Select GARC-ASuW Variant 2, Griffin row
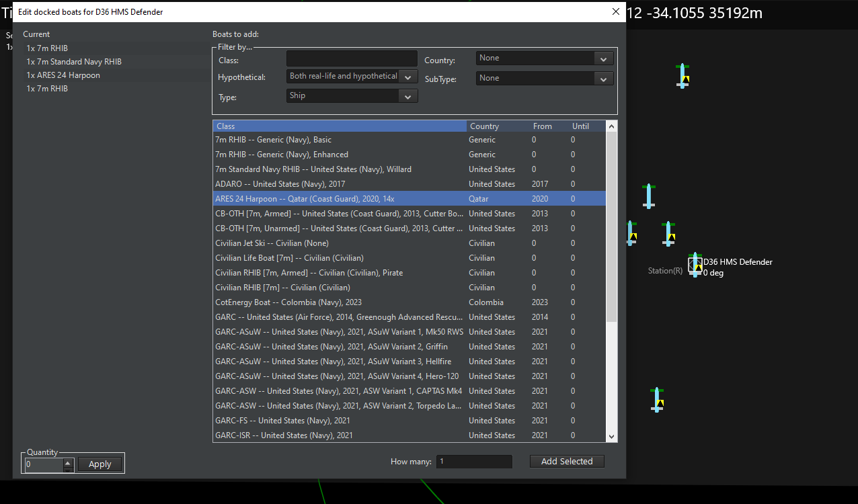 409,347
